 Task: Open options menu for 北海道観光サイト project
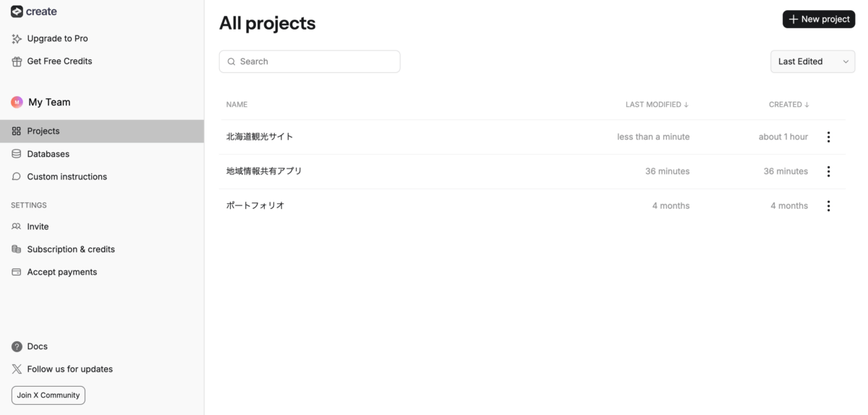(828, 137)
